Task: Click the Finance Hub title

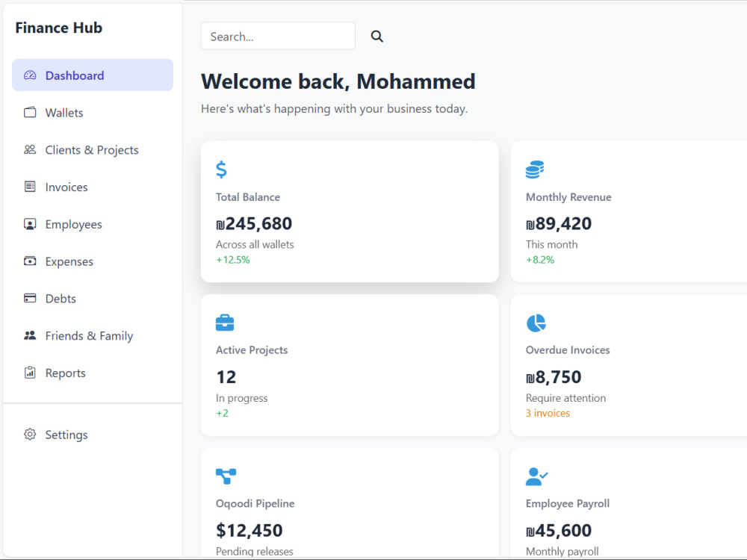Action: pos(58,28)
